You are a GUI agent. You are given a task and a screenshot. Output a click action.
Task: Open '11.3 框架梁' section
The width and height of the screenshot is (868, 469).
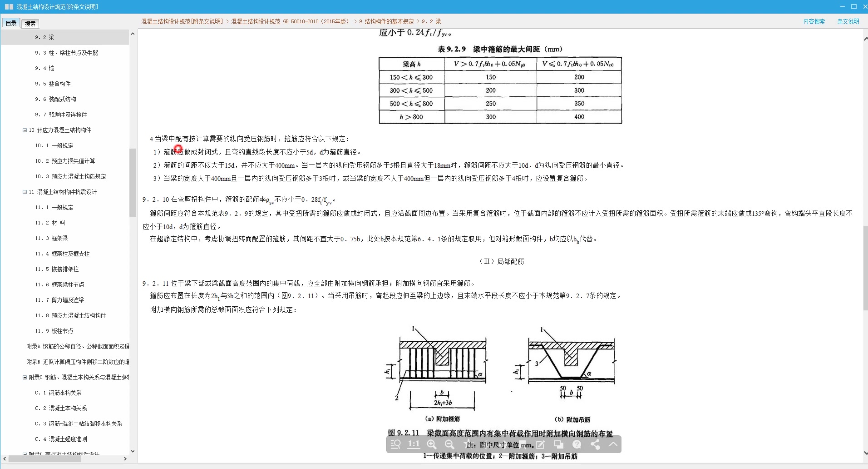coord(51,238)
